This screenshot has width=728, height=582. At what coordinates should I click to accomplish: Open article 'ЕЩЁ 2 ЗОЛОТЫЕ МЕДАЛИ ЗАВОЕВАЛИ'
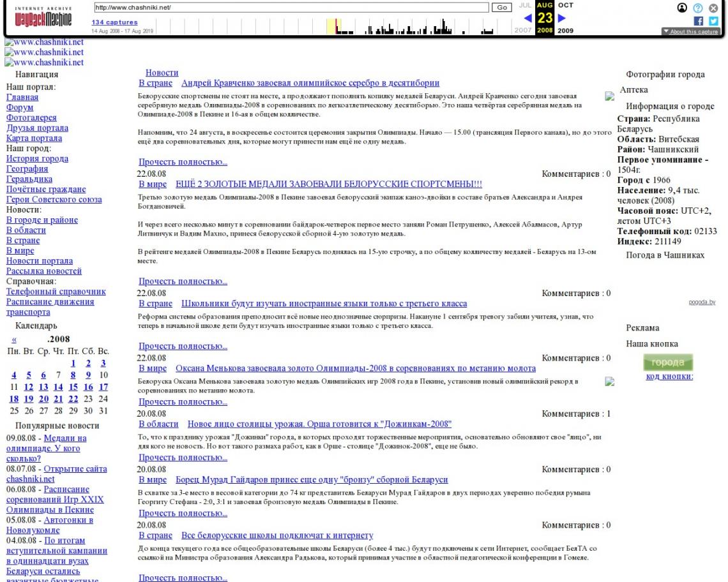coord(329,184)
